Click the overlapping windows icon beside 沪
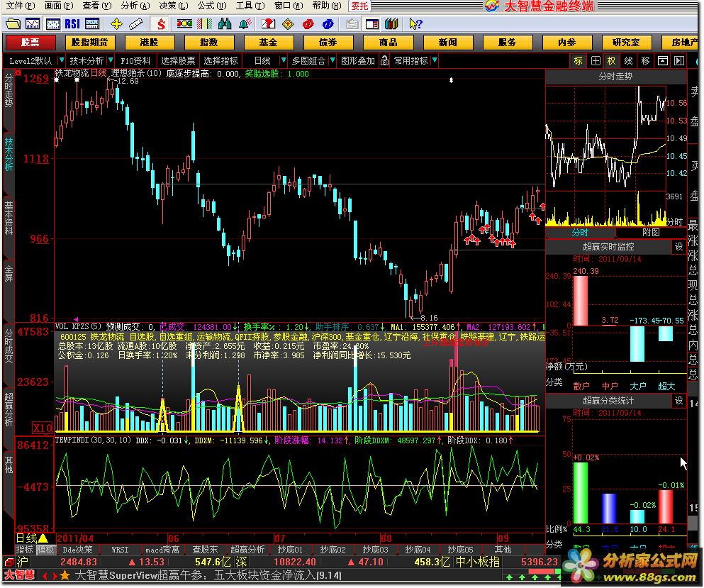704x588 pixels. point(9,562)
